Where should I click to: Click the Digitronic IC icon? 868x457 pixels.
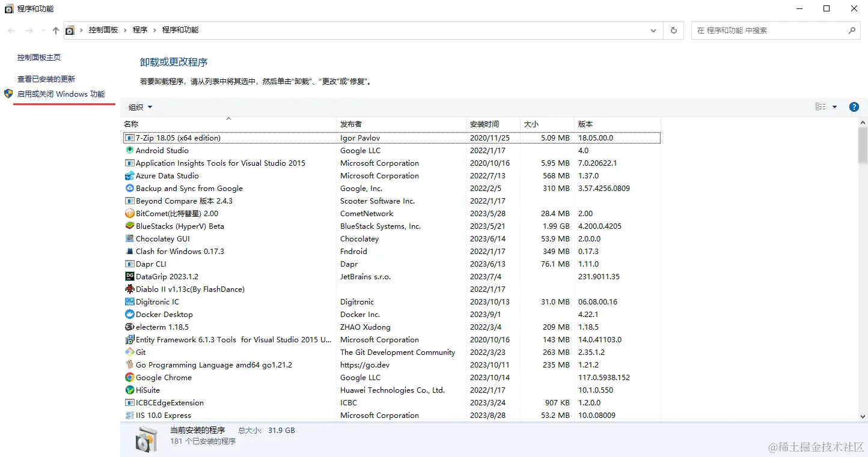click(129, 302)
